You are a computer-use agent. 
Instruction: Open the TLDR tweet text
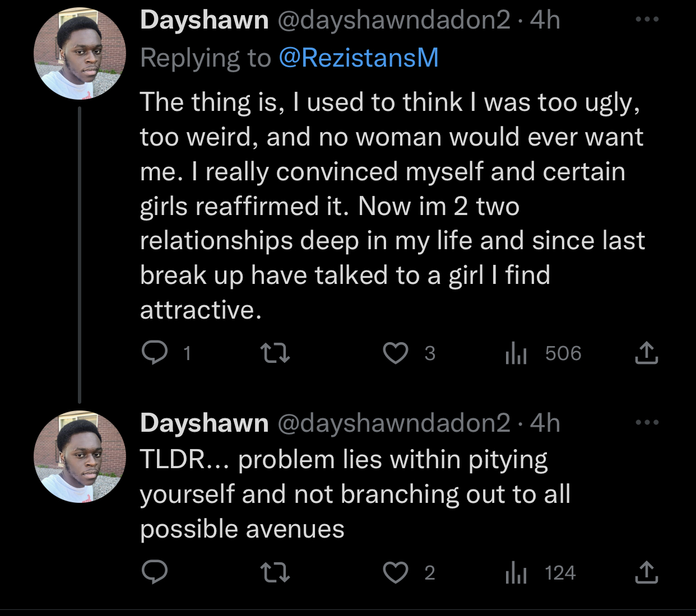pos(355,494)
